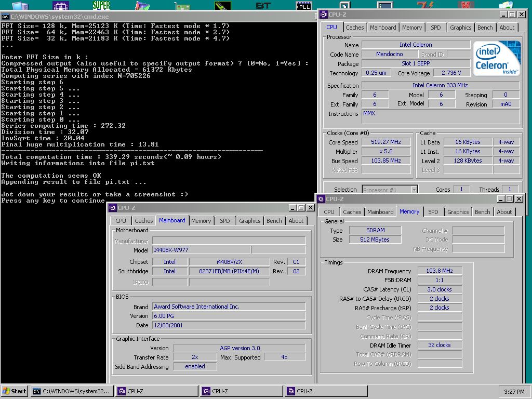The image size is (532, 399).
Task: Click the Chipset value i440BX/ZX
Action: pyautogui.click(x=229, y=262)
